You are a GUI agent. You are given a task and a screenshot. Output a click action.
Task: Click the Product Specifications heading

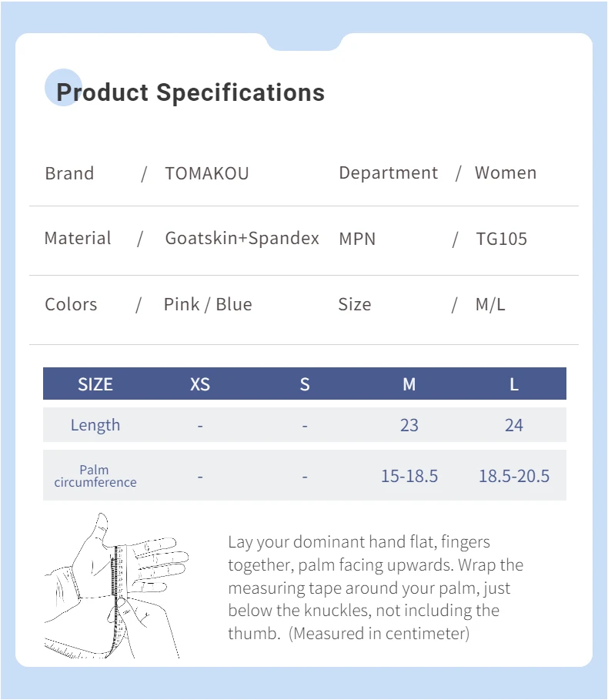click(x=190, y=93)
